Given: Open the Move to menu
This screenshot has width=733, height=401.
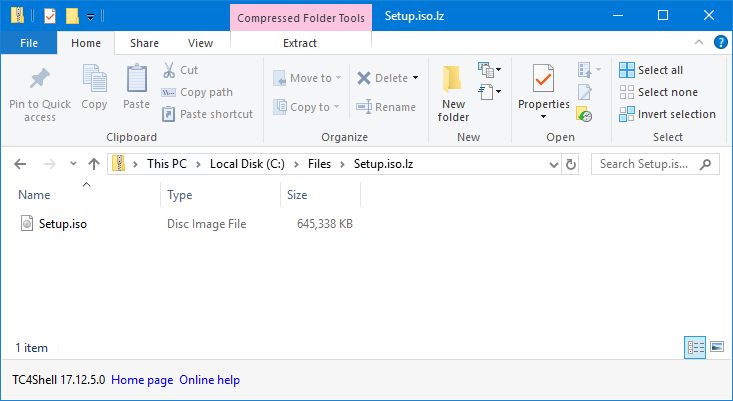Looking at the screenshot, I should (307, 78).
